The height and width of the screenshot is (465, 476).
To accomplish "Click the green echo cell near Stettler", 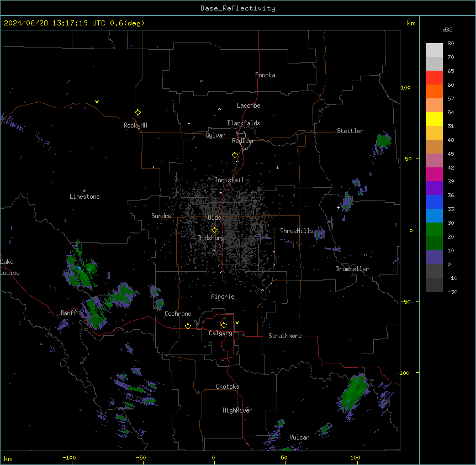I will (x=383, y=141).
